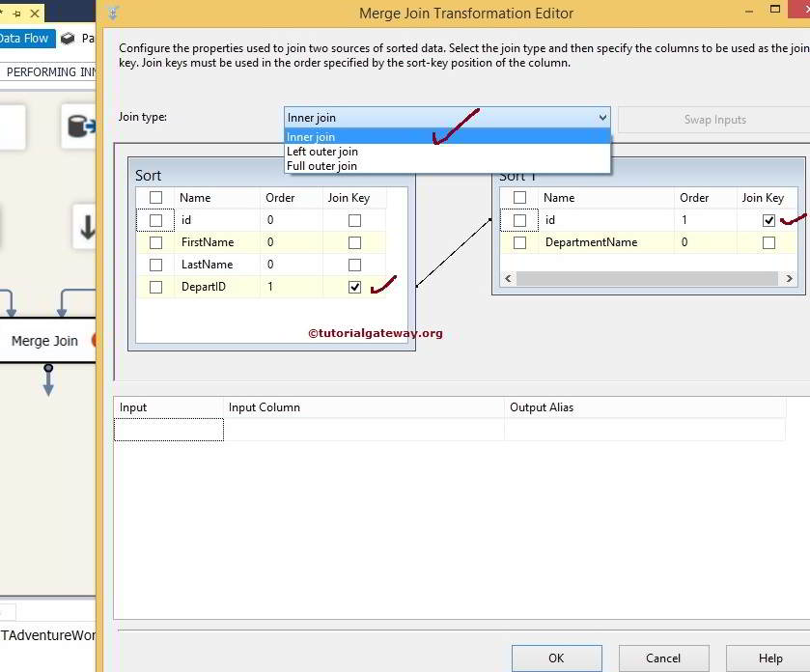Click the empty Input cell in the mapping grid
This screenshot has width=810, height=672.
click(168, 429)
